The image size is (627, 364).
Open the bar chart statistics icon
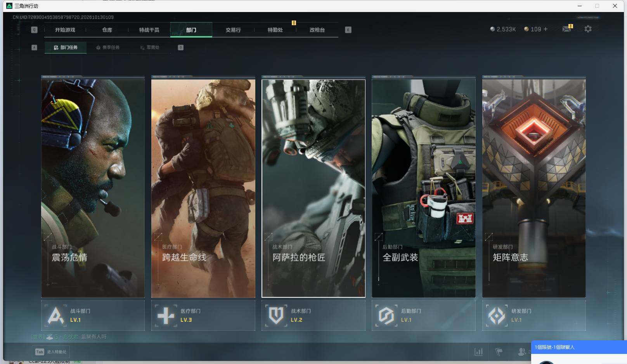[x=479, y=352]
